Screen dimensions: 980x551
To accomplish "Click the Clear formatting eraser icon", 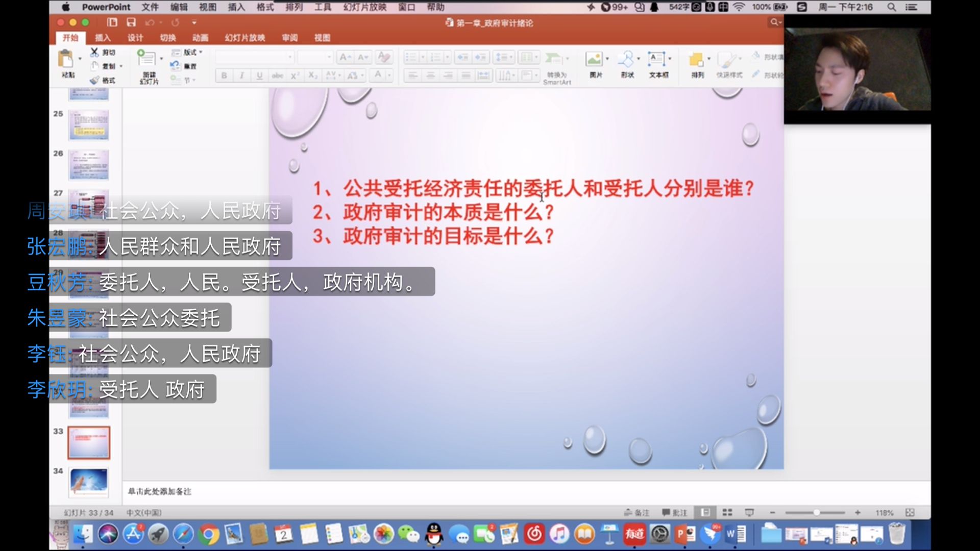I will pyautogui.click(x=384, y=57).
